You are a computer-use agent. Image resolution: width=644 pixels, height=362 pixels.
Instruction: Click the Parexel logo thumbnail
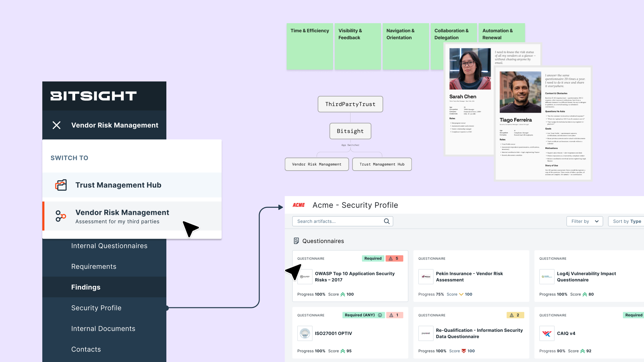click(x=426, y=334)
